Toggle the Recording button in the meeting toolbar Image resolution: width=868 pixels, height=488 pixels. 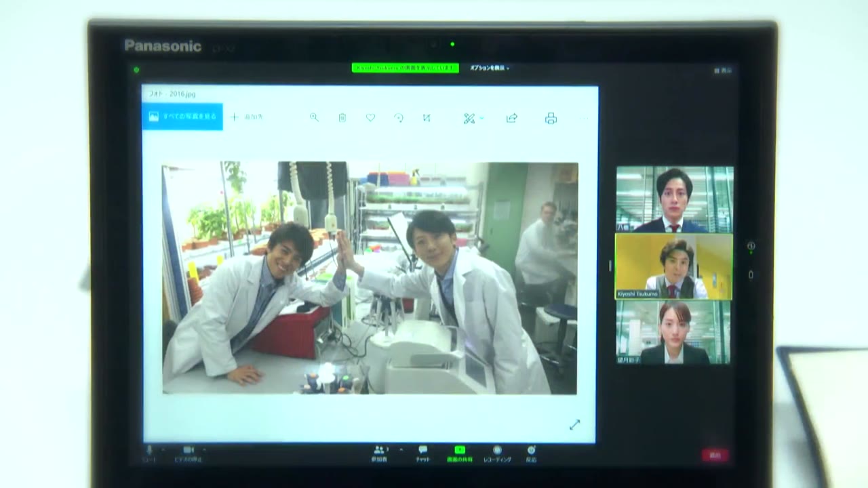point(497,453)
